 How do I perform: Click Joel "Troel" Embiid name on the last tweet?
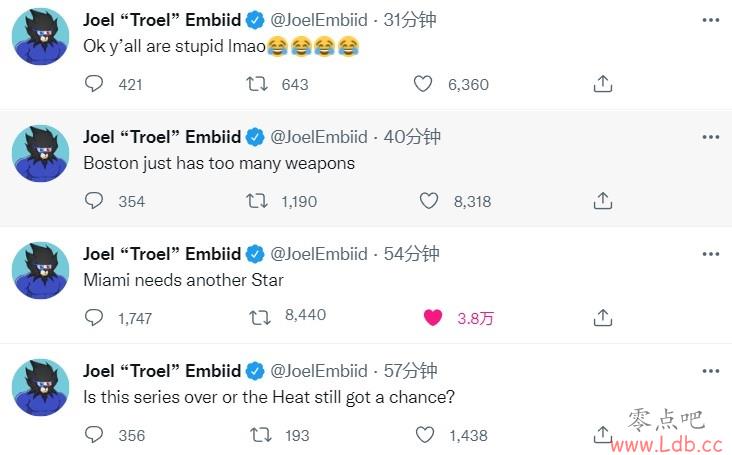[162, 371]
